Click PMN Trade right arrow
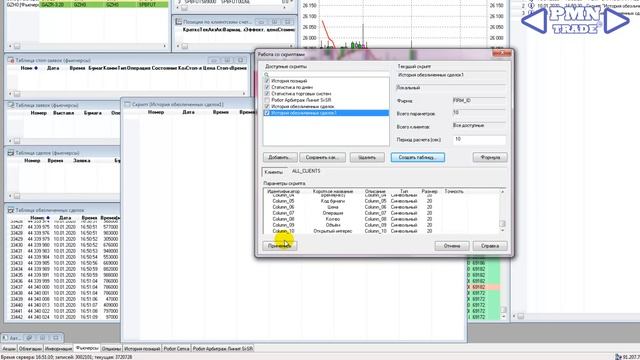 click(616, 21)
